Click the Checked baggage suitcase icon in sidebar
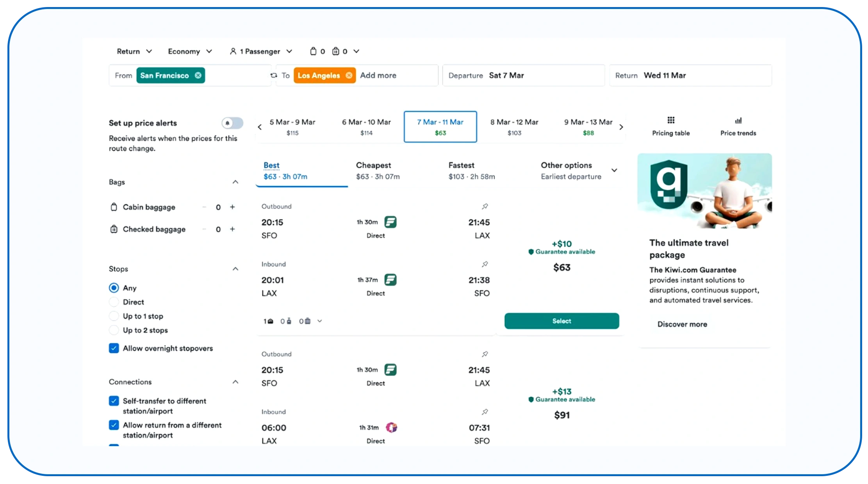This screenshot has height=484, width=868. (114, 229)
